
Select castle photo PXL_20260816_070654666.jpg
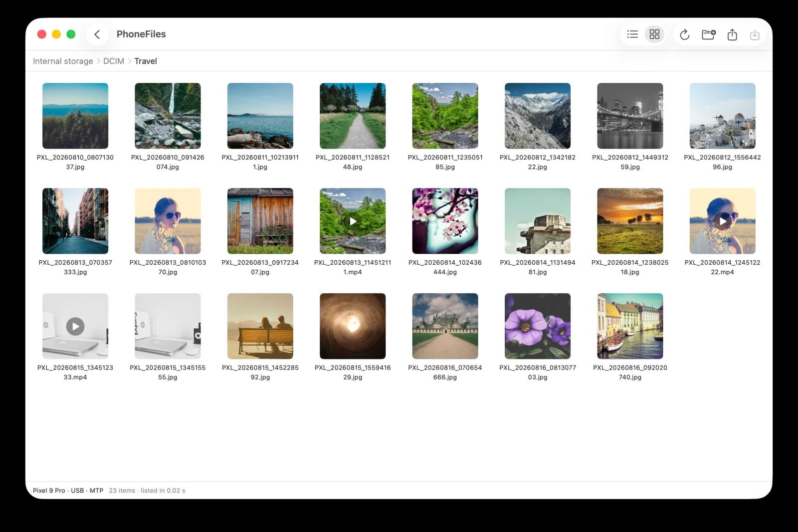click(x=445, y=326)
